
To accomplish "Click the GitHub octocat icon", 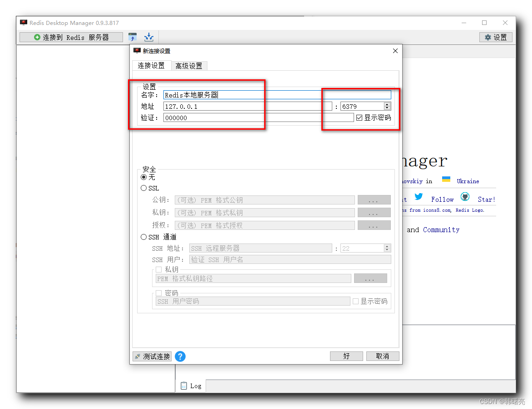I will click(x=465, y=196).
